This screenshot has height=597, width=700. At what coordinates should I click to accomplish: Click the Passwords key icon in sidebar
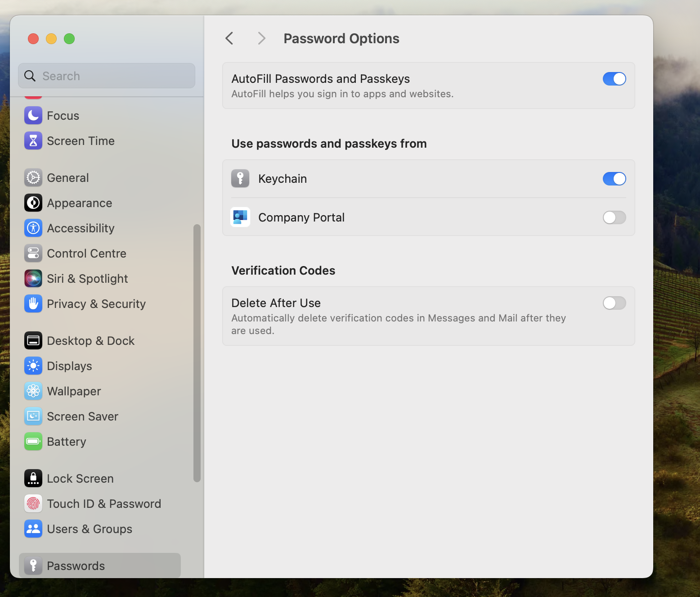click(x=33, y=566)
